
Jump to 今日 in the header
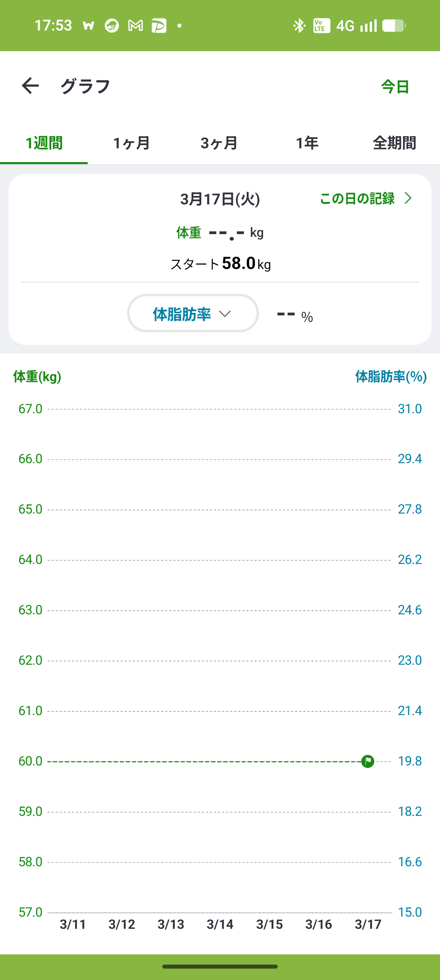[x=395, y=87]
